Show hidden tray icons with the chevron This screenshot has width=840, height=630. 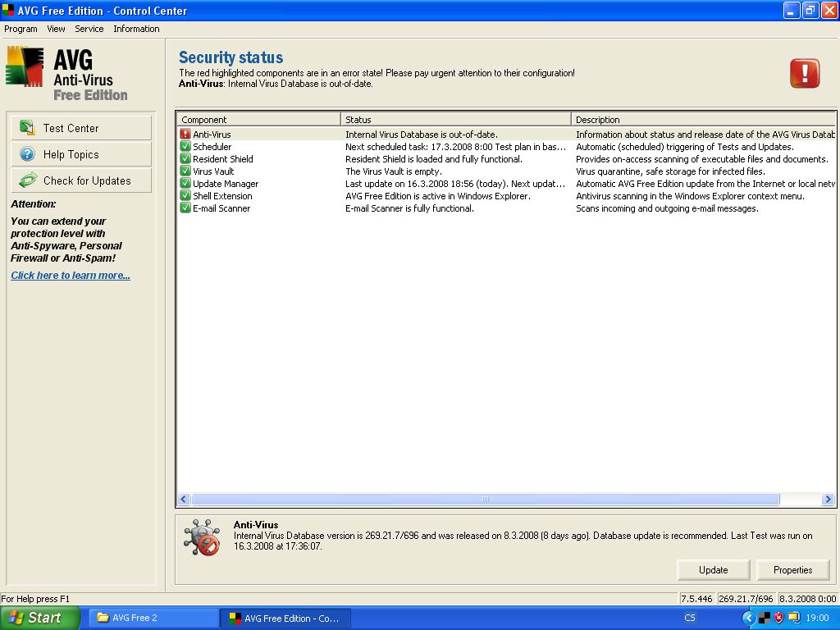[x=748, y=618]
